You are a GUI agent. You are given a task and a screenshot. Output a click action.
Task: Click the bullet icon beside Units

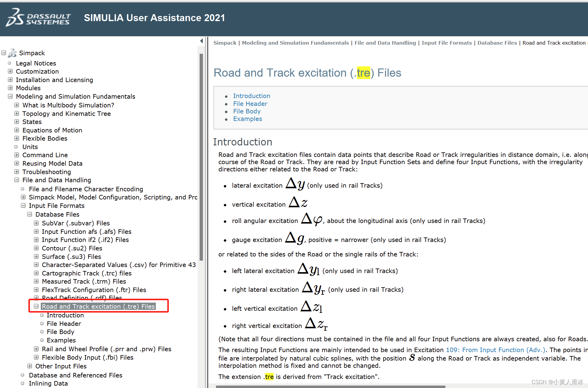pyautogui.click(x=16, y=147)
